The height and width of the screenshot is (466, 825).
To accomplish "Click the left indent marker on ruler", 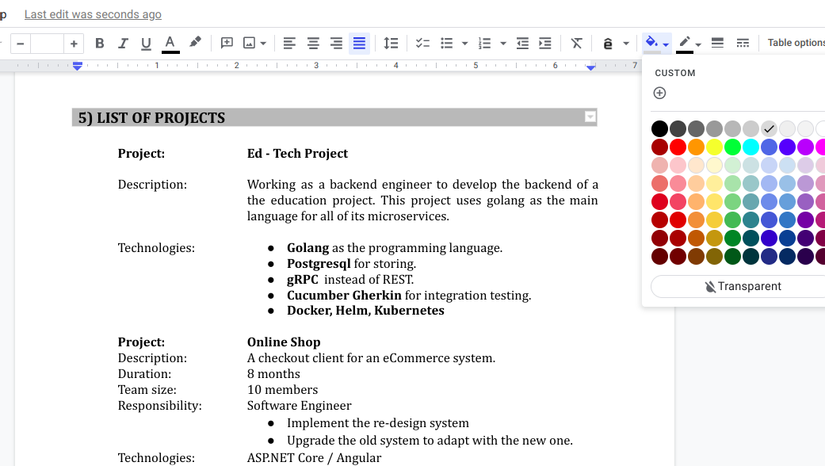I will (77, 66).
